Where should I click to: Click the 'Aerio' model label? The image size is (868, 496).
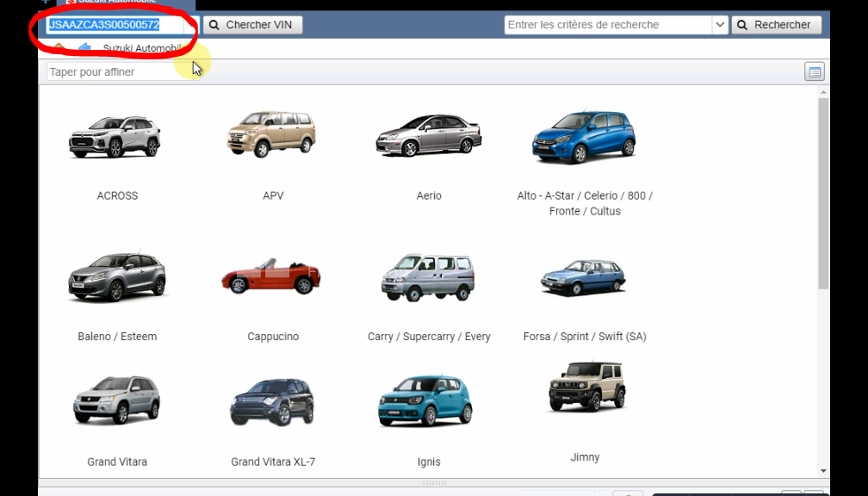click(429, 196)
